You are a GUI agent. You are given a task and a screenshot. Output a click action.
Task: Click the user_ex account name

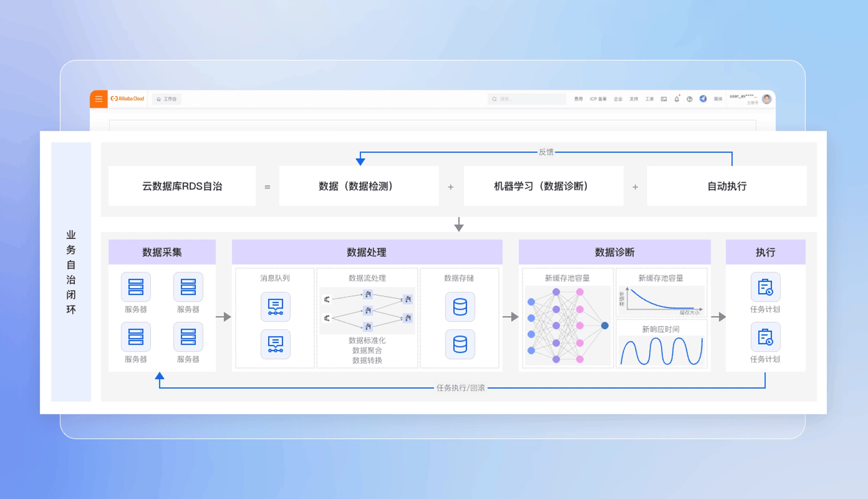[x=743, y=97]
